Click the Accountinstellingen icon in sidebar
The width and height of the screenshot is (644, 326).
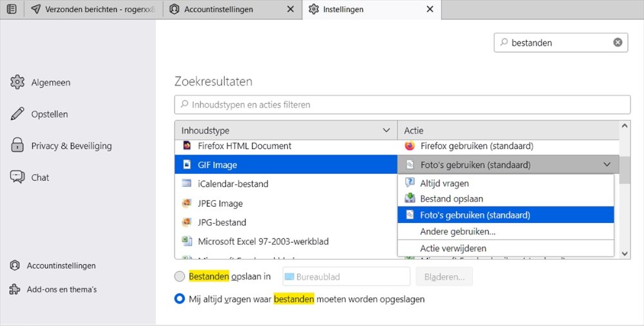pos(15,265)
